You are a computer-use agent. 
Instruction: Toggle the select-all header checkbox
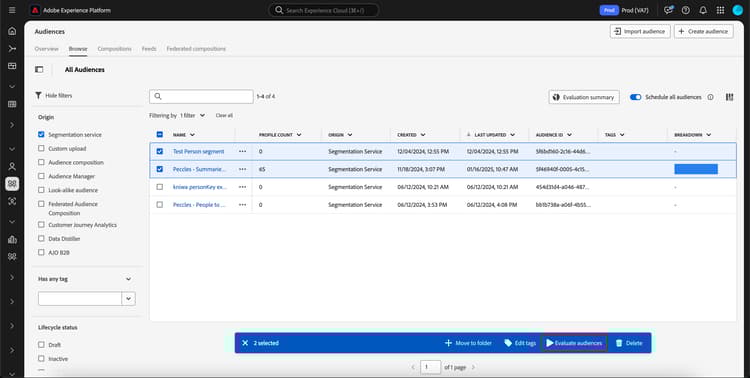[x=160, y=134]
